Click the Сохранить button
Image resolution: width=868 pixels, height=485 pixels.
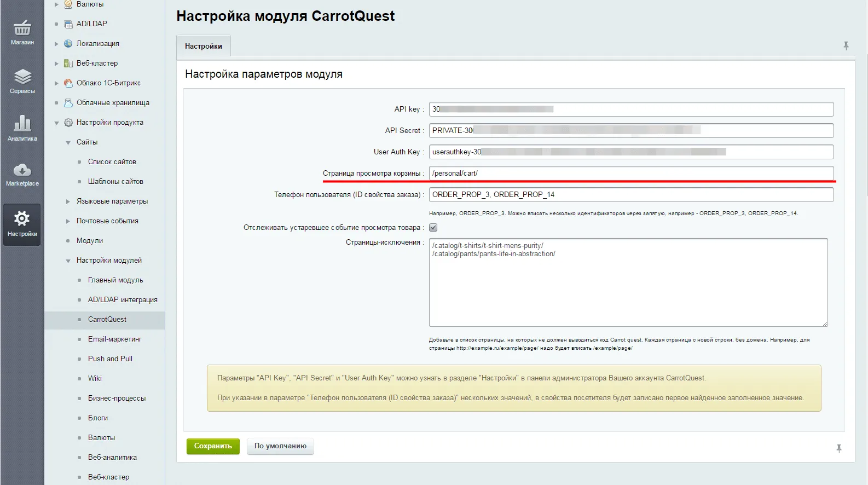point(213,446)
